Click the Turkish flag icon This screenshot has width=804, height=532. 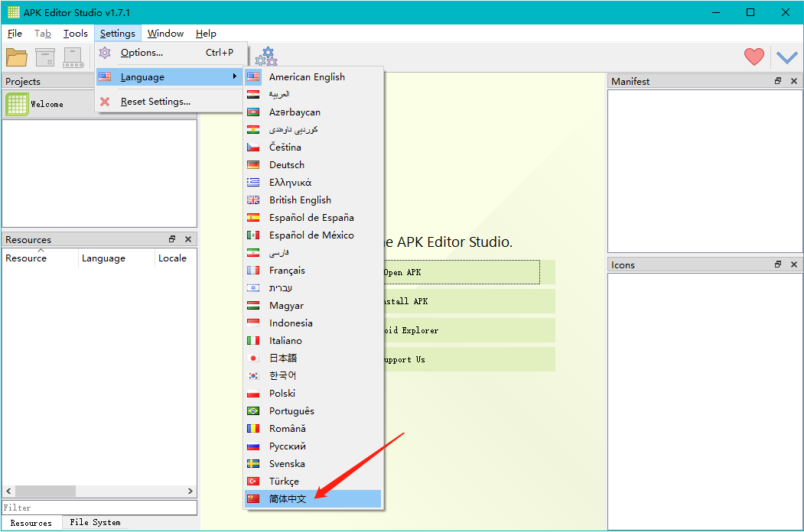253,482
